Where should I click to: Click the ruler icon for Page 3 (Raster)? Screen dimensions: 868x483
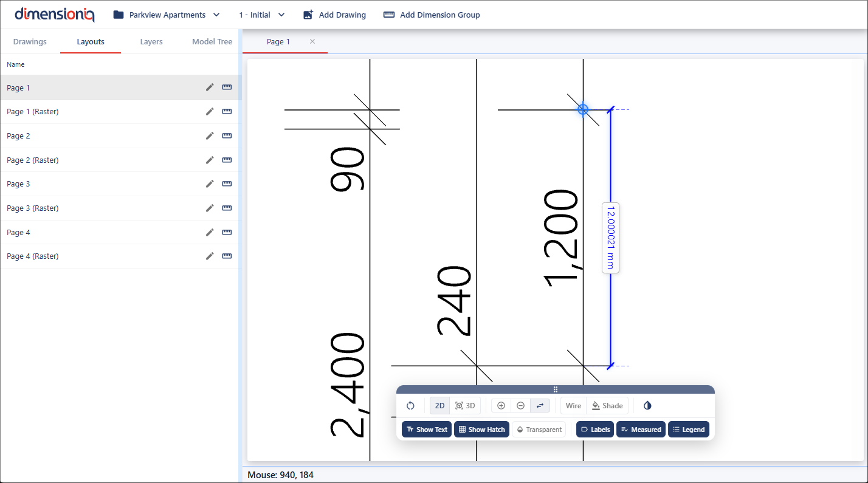coord(227,208)
